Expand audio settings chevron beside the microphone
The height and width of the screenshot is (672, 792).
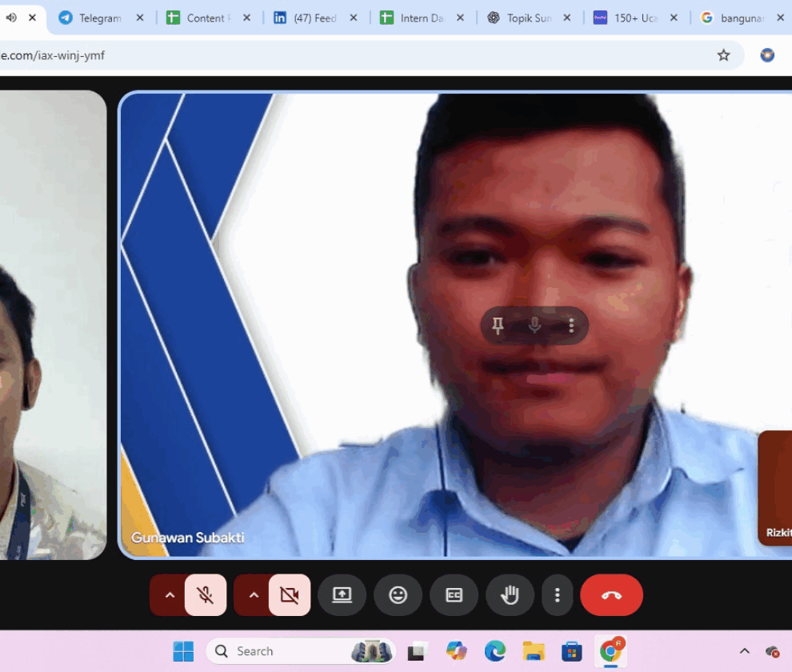(170, 595)
